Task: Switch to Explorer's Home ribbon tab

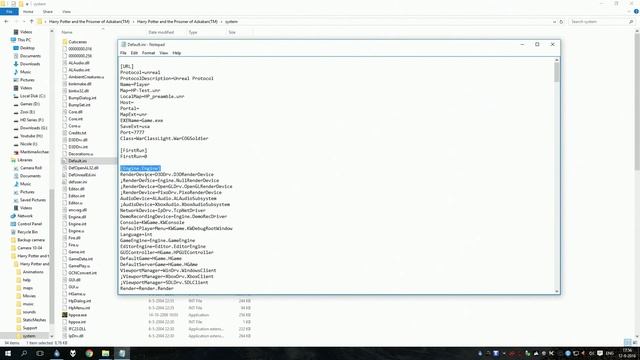Action: 28,12
